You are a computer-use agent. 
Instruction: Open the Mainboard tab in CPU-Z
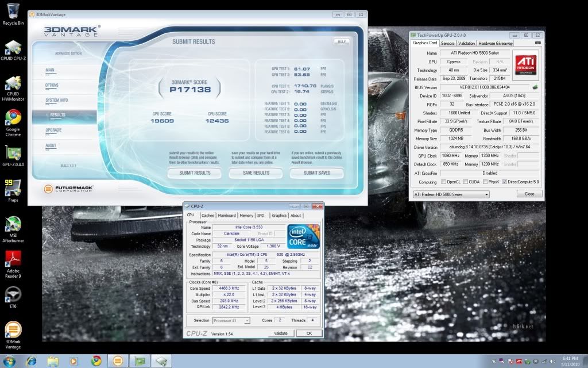click(x=227, y=216)
